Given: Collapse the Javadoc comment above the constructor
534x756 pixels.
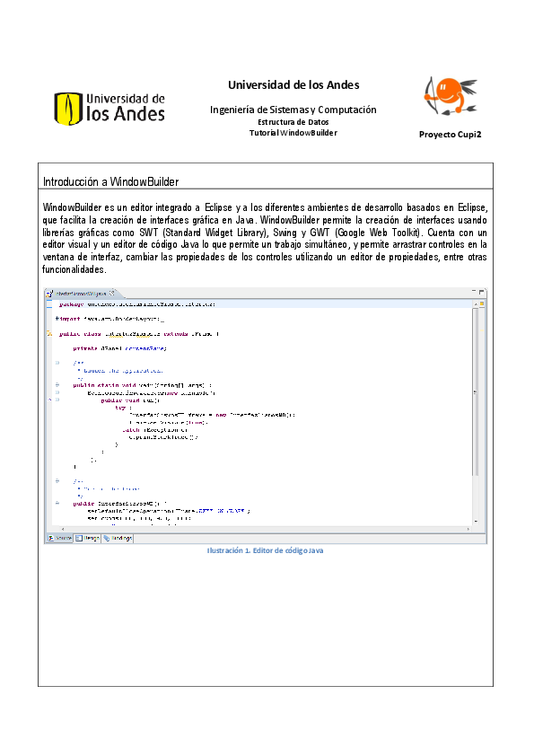Looking at the screenshot, I should [57, 481].
